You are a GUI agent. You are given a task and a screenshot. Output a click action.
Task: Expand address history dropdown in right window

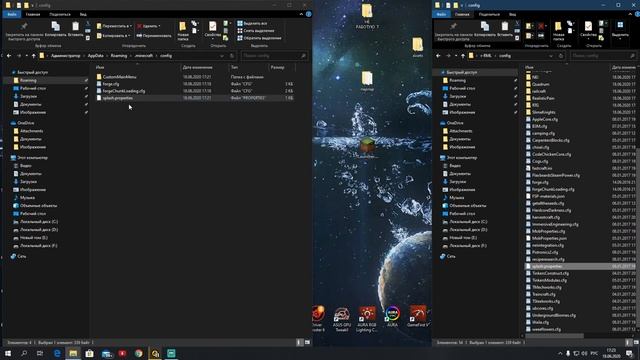point(551,56)
